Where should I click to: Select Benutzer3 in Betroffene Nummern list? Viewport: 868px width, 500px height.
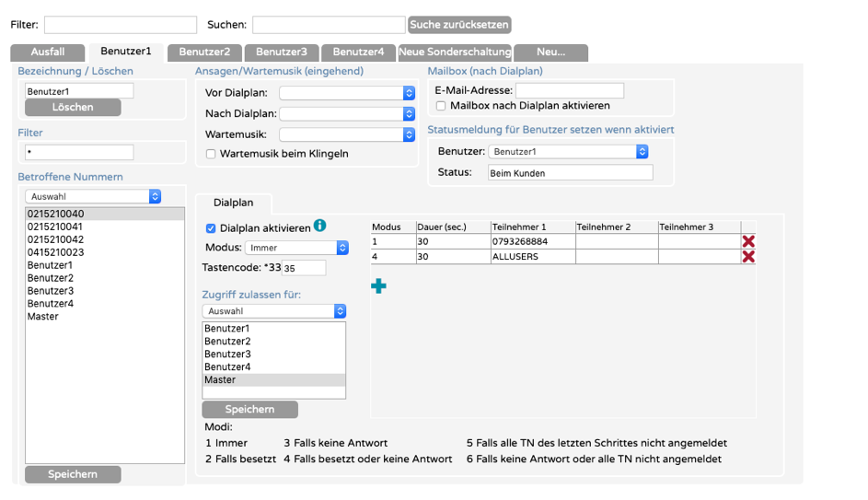coord(105,290)
